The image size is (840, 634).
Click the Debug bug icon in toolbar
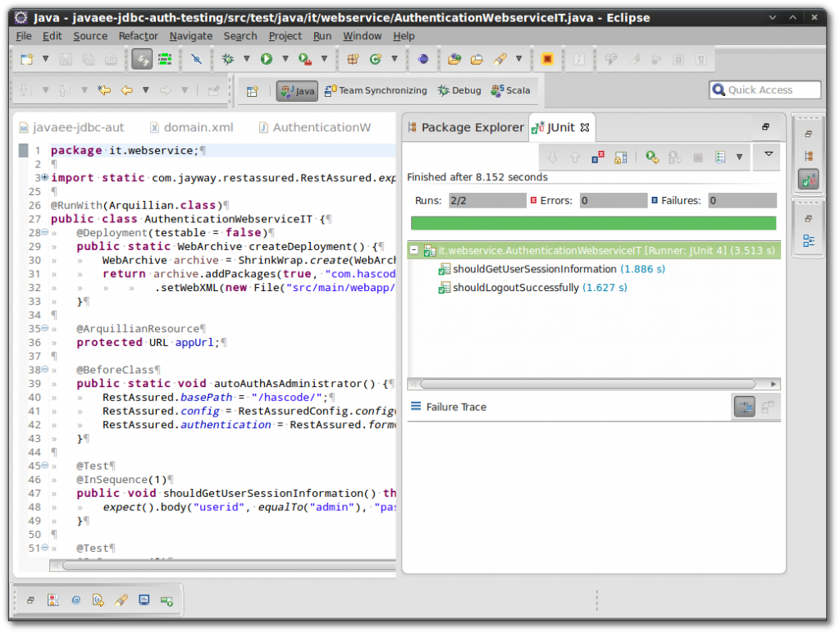click(228, 59)
